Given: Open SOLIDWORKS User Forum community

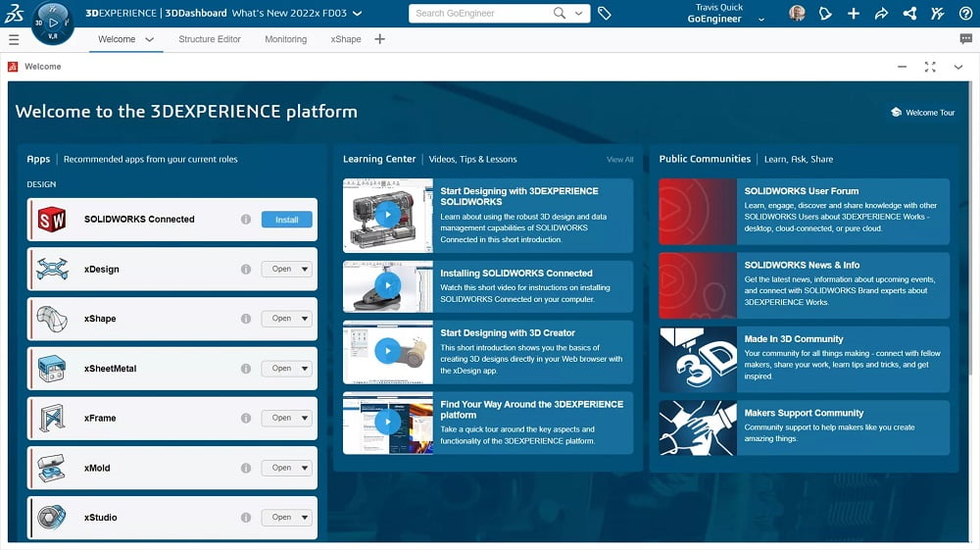Looking at the screenshot, I should pos(804,211).
